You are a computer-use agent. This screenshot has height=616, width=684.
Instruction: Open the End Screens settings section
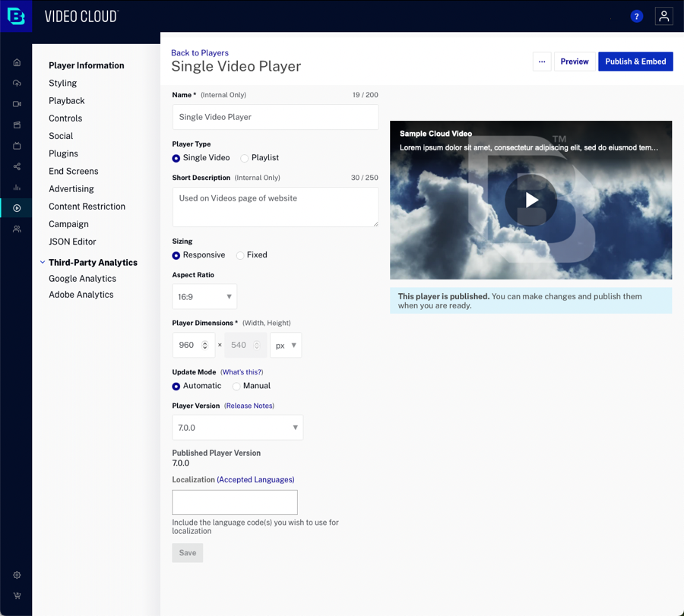(x=73, y=171)
